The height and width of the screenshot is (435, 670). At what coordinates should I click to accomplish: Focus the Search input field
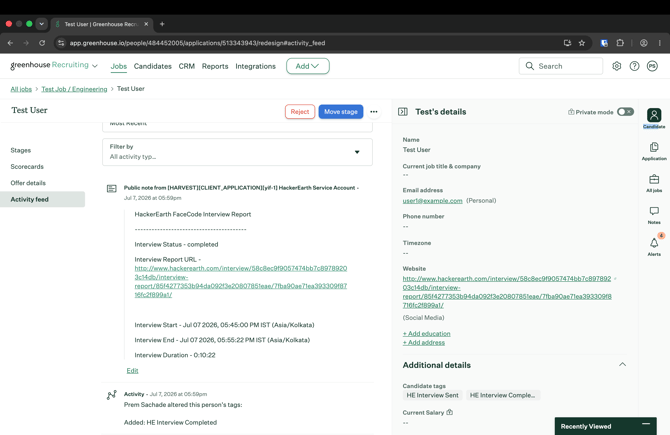pos(561,66)
